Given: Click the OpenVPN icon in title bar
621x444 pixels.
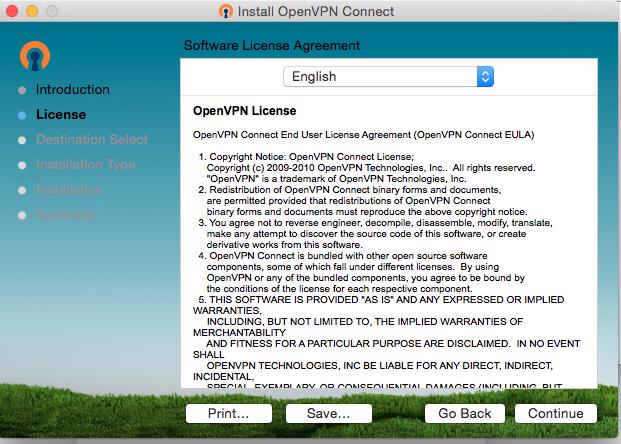Looking at the screenshot, I should click(x=226, y=11).
